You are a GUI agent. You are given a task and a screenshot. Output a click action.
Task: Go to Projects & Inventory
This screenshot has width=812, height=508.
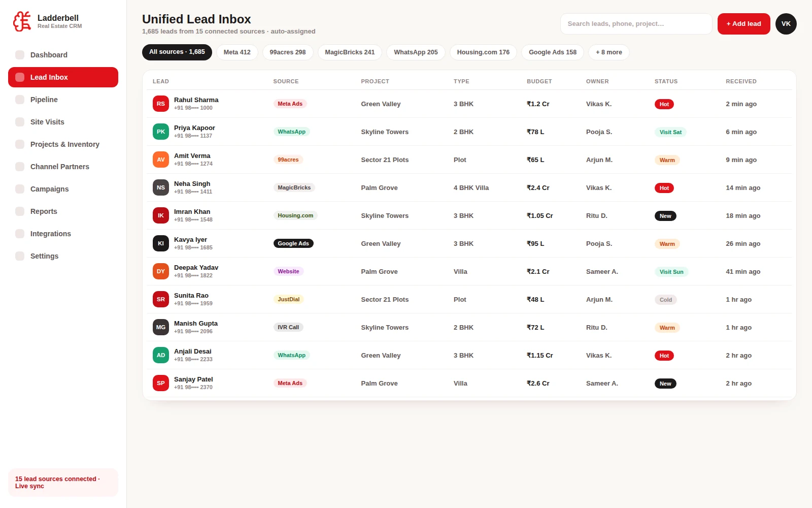click(x=63, y=144)
